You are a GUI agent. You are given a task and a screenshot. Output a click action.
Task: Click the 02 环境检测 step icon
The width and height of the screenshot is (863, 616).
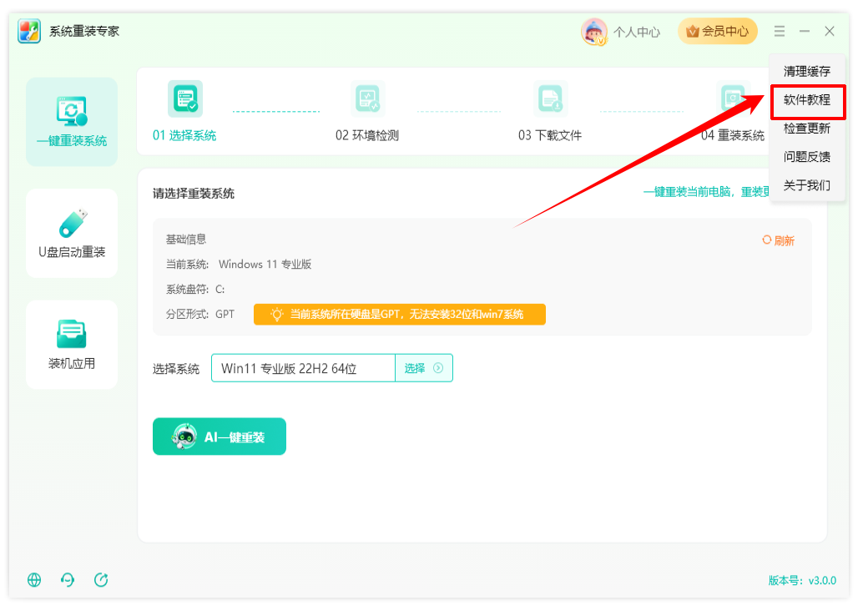[x=368, y=99]
